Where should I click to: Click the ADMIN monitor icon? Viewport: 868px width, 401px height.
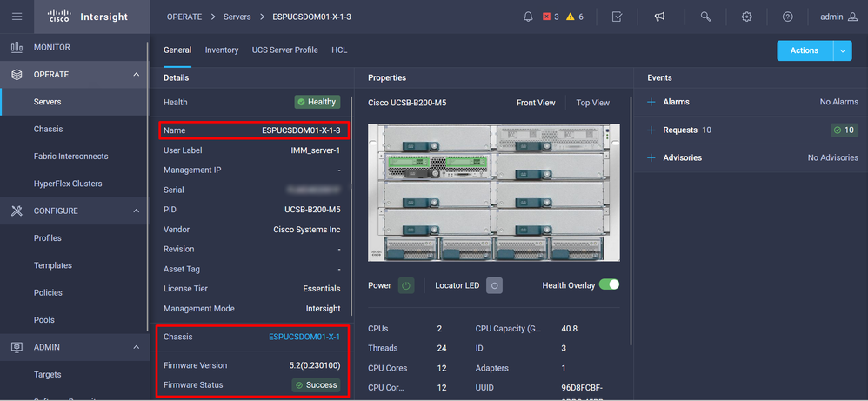click(x=17, y=347)
